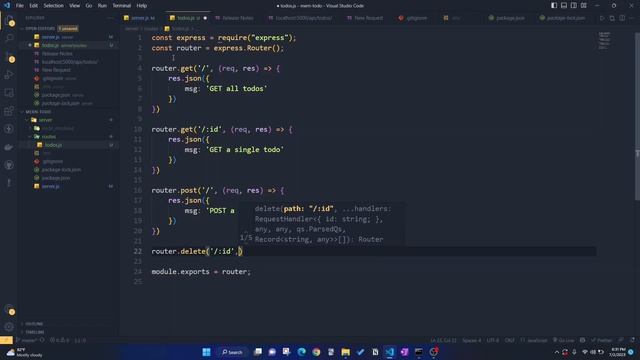
Task: Open the View menu
Action: (x=74, y=6)
